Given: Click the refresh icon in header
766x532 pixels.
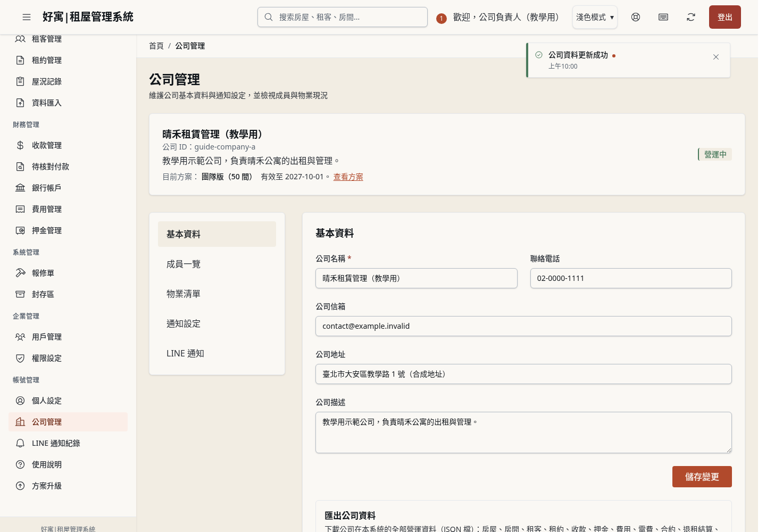Looking at the screenshot, I should pos(691,17).
